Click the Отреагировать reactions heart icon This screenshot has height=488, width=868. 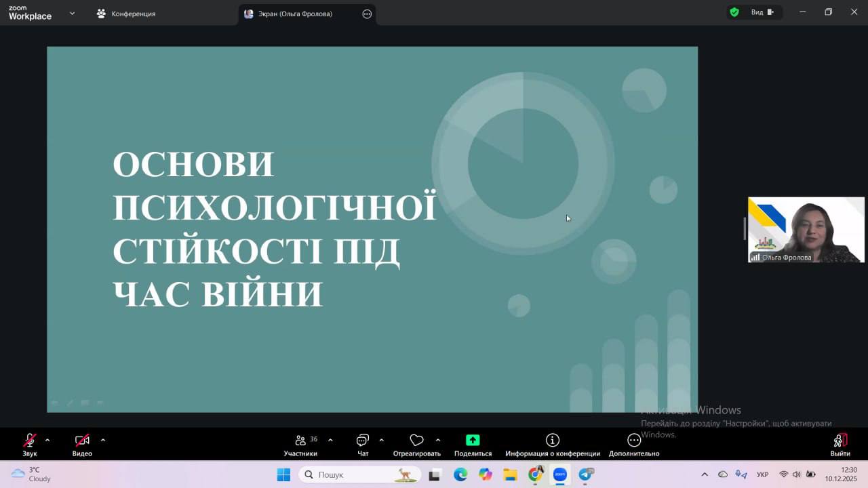[x=416, y=441]
